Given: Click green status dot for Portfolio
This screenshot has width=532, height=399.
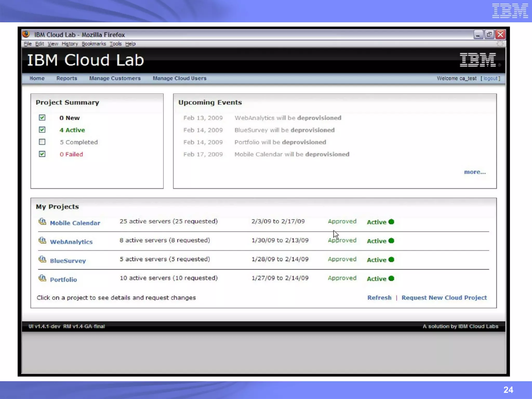Looking at the screenshot, I should 391,278.
